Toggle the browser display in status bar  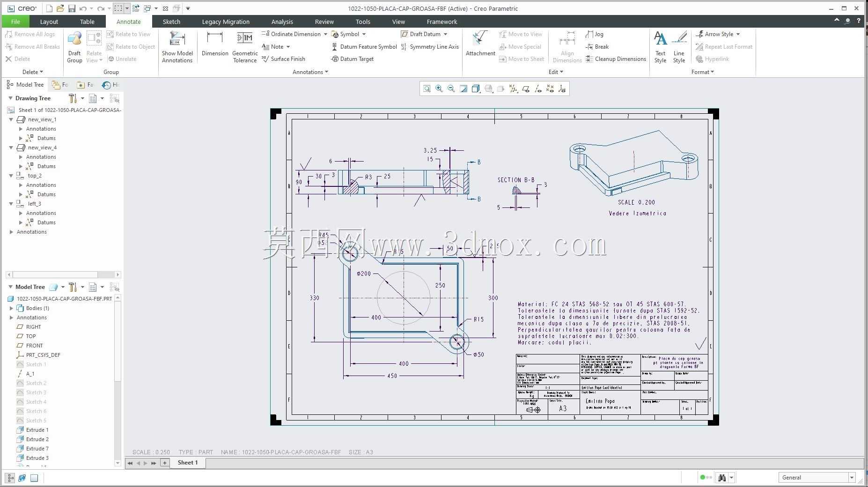[x=22, y=478]
